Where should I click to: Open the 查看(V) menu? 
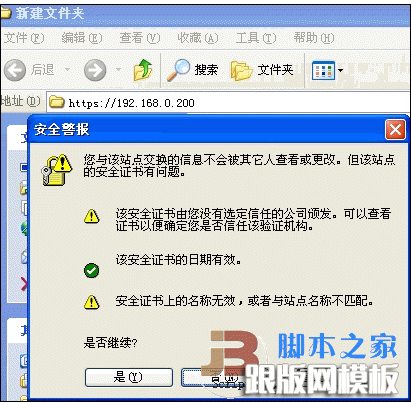tap(140, 38)
